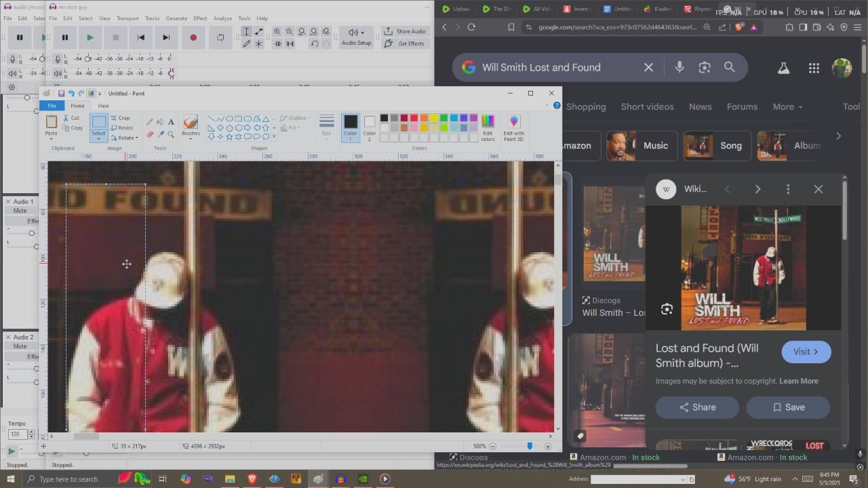Toggle Audacity Pause button

click(65, 37)
